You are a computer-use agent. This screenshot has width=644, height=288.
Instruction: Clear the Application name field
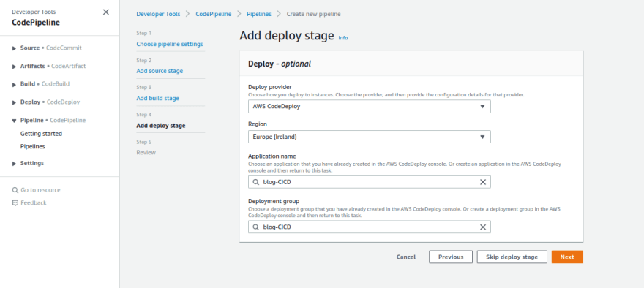(x=483, y=182)
